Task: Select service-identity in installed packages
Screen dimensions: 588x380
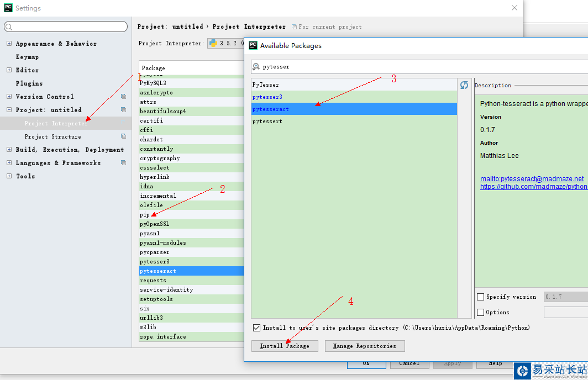Action: (191, 289)
